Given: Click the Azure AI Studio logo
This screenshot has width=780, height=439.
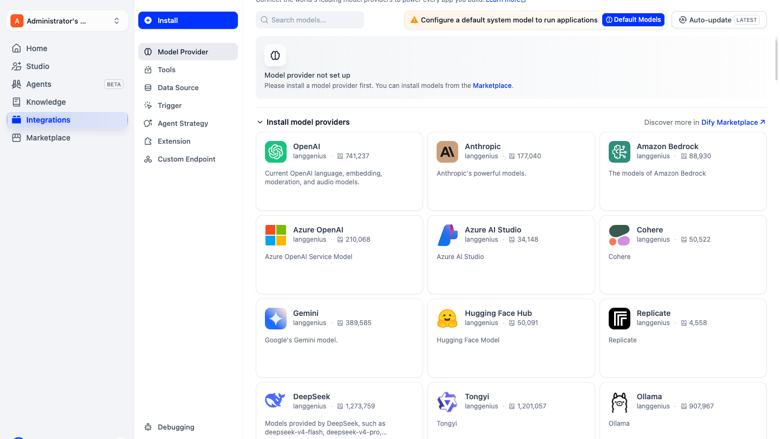Looking at the screenshot, I should 447,235.
